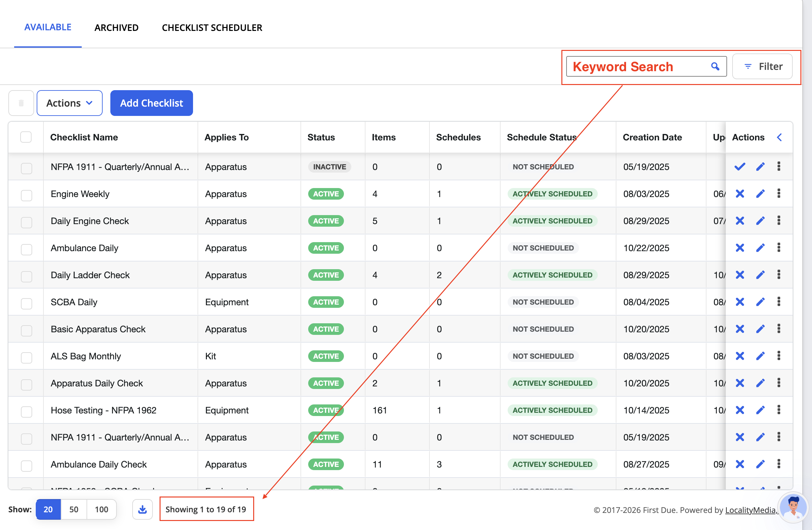Open the Filter options
Viewport: 812px width, 530px height.
pos(762,66)
